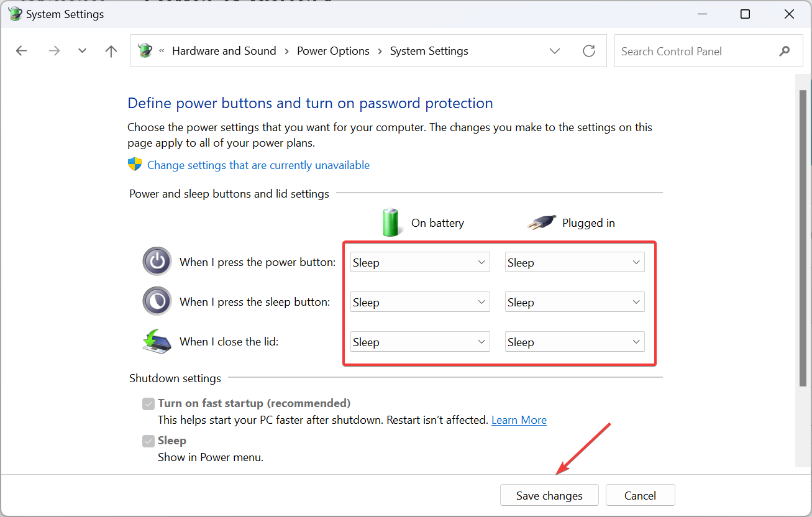Click the sleep button moon icon
Screen dimensions: 812x517
pyautogui.click(x=157, y=301)
